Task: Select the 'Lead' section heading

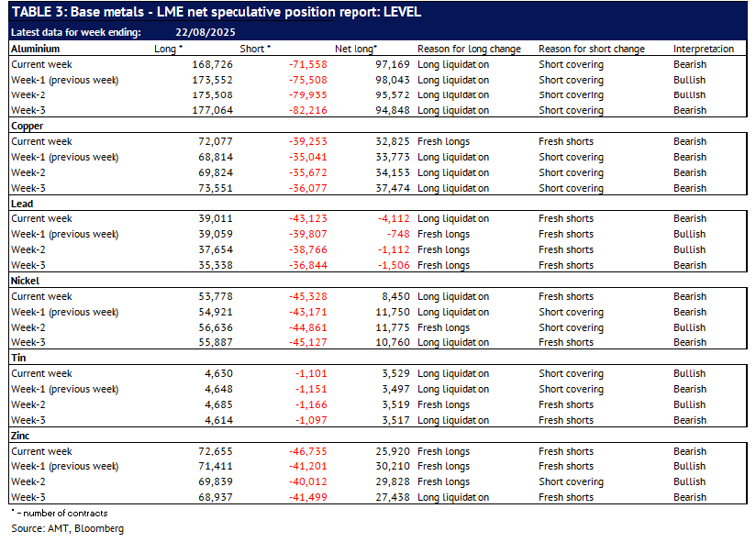Action: pos(22,204)
